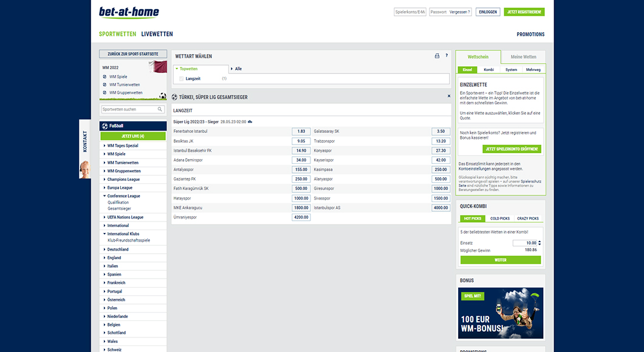Image resolution: width=644 pixels, height=352 pixels.
Task: Open the Livewetten section
Action: (157, 34)
